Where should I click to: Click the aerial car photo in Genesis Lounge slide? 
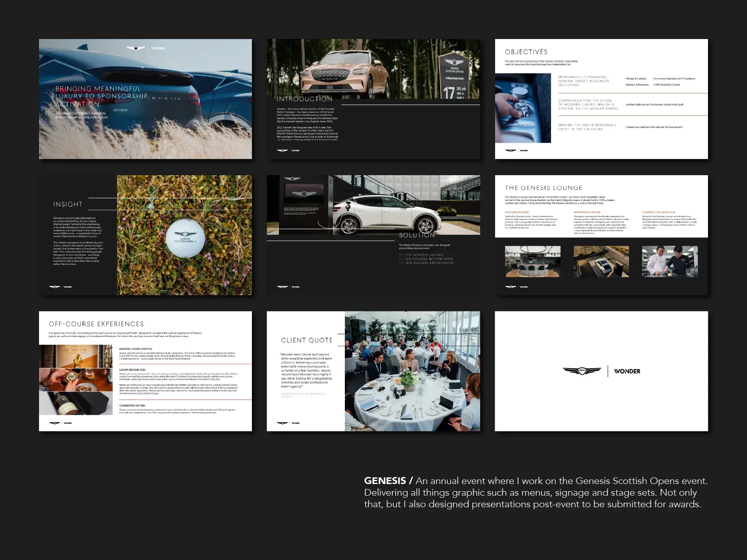[601, 262]
